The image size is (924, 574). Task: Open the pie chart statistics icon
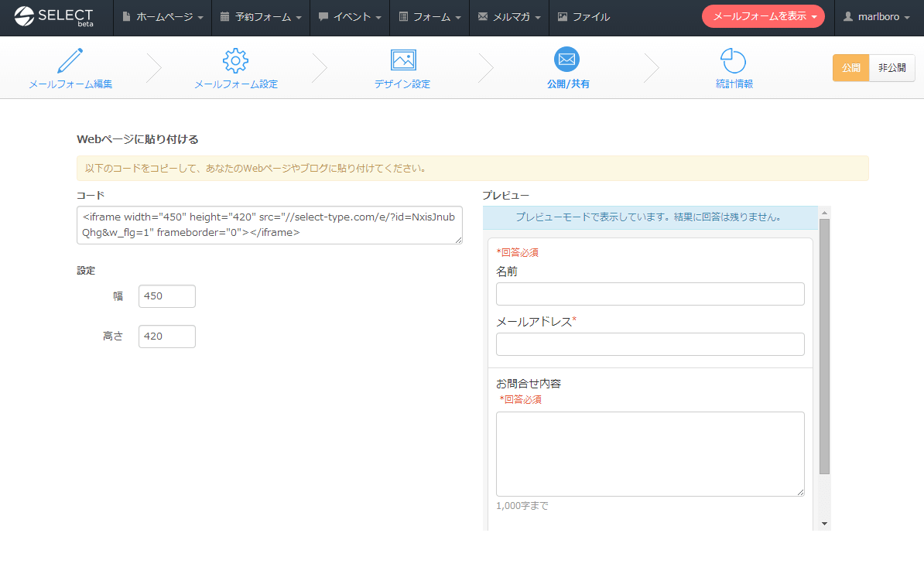coord(733,60)
